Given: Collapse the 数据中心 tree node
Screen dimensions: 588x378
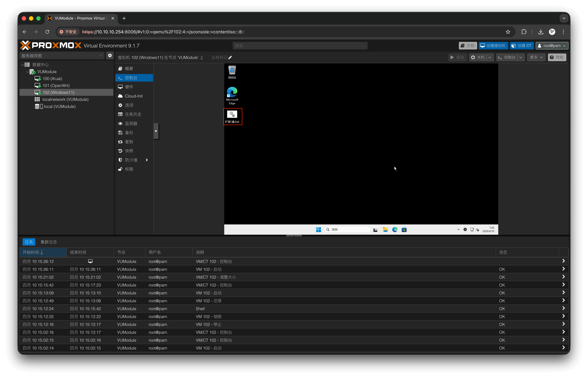Looking at the screenshot, I should pyautogui.click(x=23, y=65).
